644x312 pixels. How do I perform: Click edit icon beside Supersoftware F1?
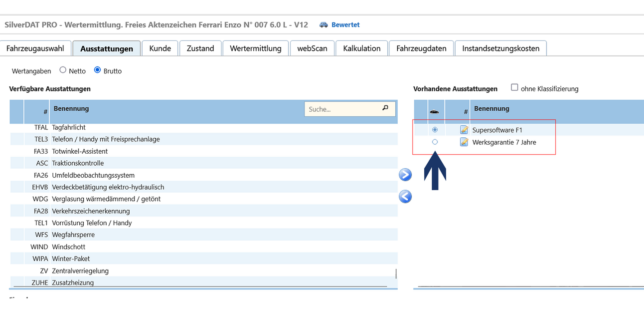(x=464, y=130)
